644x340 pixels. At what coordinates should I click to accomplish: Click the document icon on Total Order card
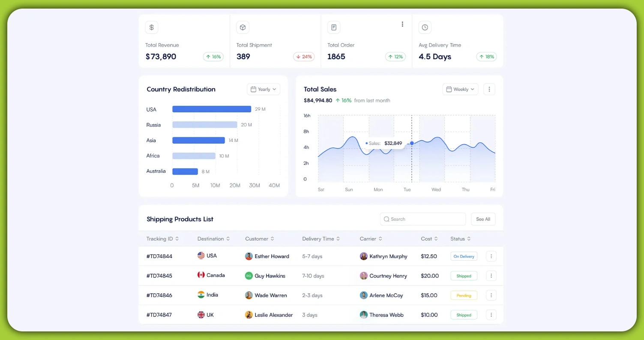coord(334,27)
